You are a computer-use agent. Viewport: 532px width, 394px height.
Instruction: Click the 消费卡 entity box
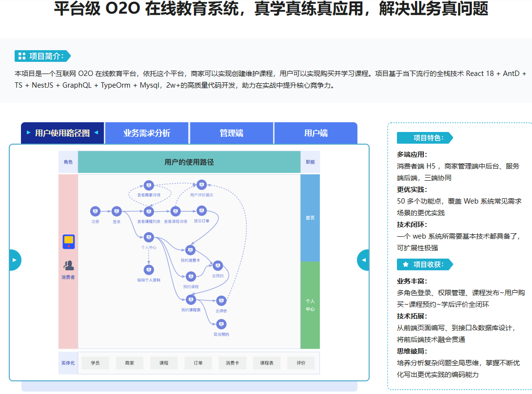pos(232,363)
